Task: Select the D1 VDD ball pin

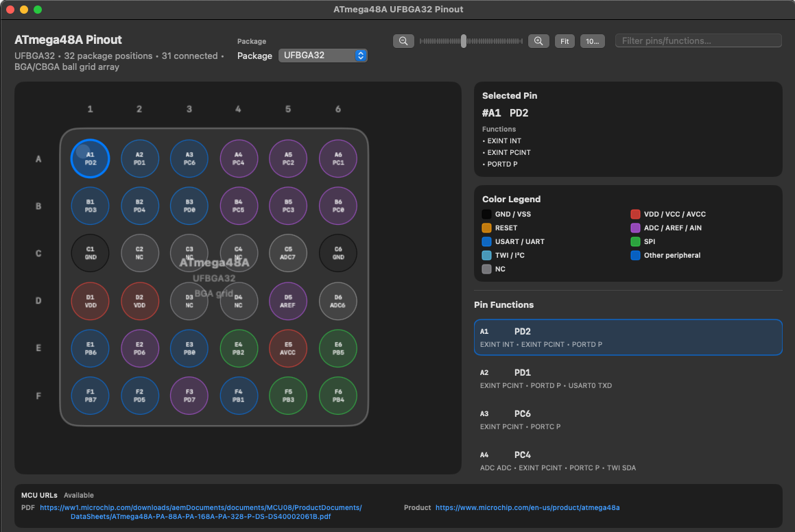Action: 91,301
